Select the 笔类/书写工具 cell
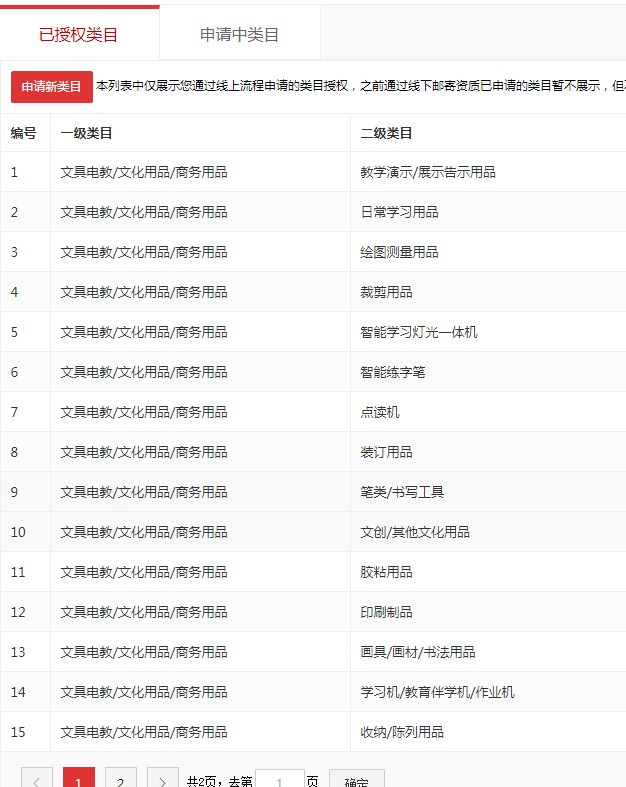 click(488, 492)
